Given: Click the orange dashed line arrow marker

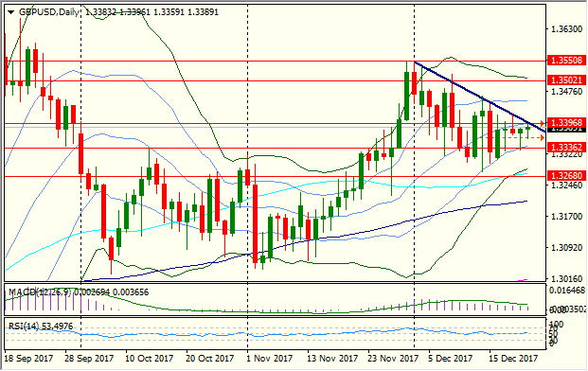Looking at the screenshot, I should (x=542, y=138).
